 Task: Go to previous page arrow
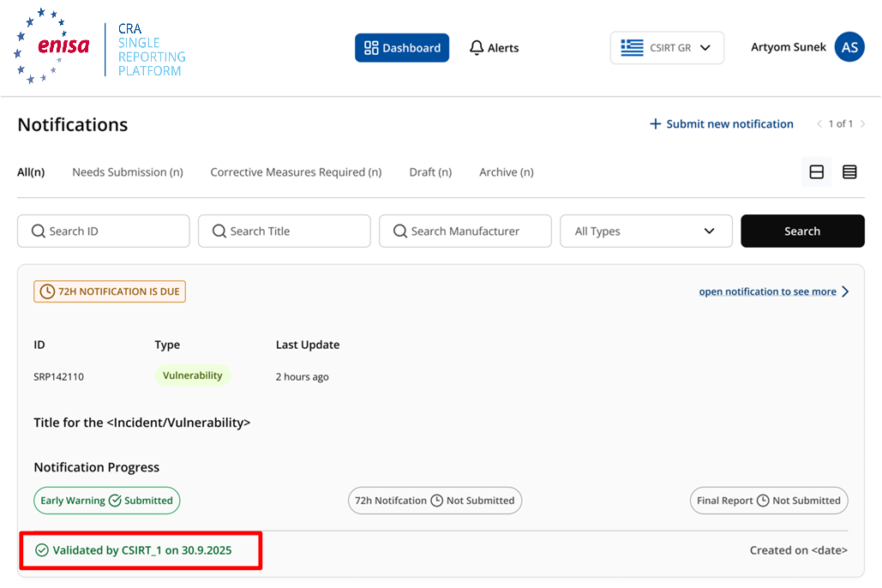coord(819,123)
